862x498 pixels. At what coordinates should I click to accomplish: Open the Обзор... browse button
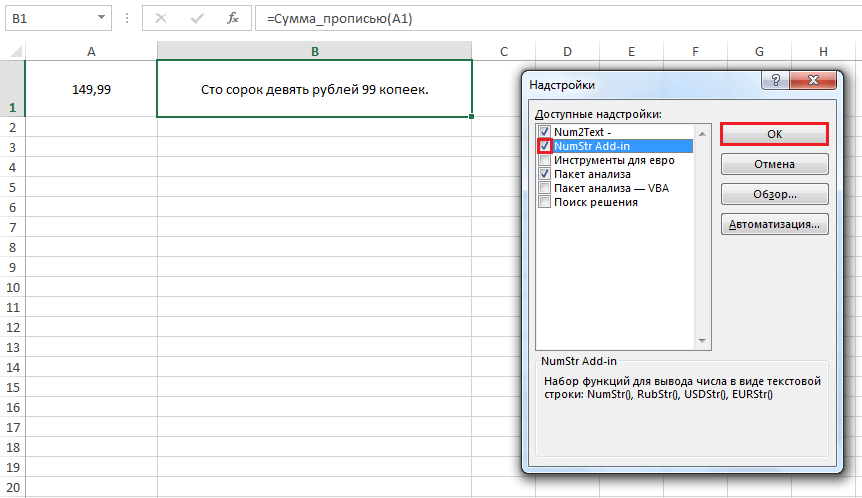click(774, 194)
